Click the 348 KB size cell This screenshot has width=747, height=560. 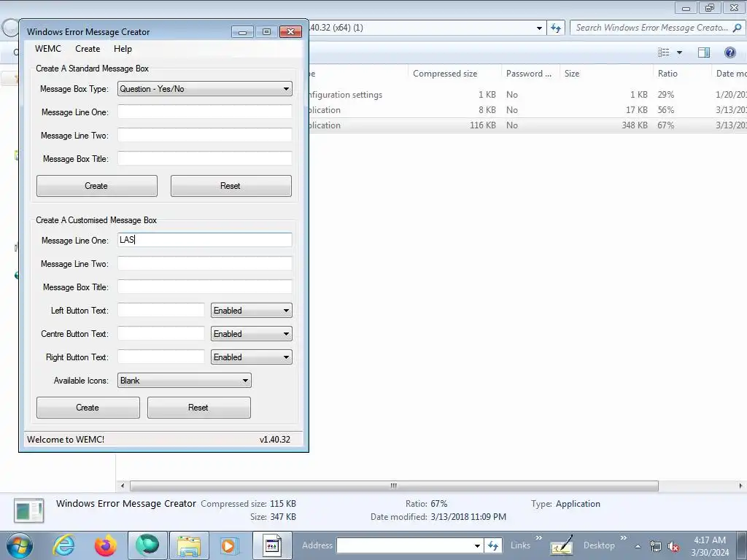pyautogui.click(x=635, y=125)
